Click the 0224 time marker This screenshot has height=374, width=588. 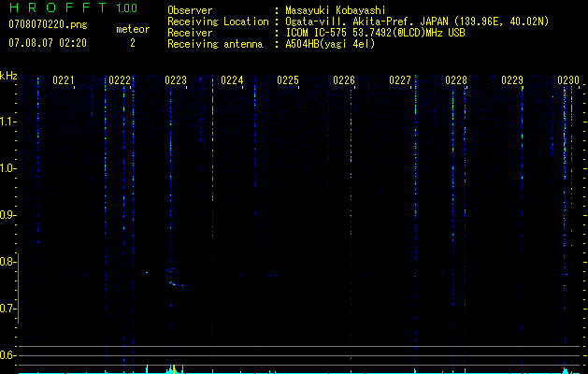click(232, 80)
